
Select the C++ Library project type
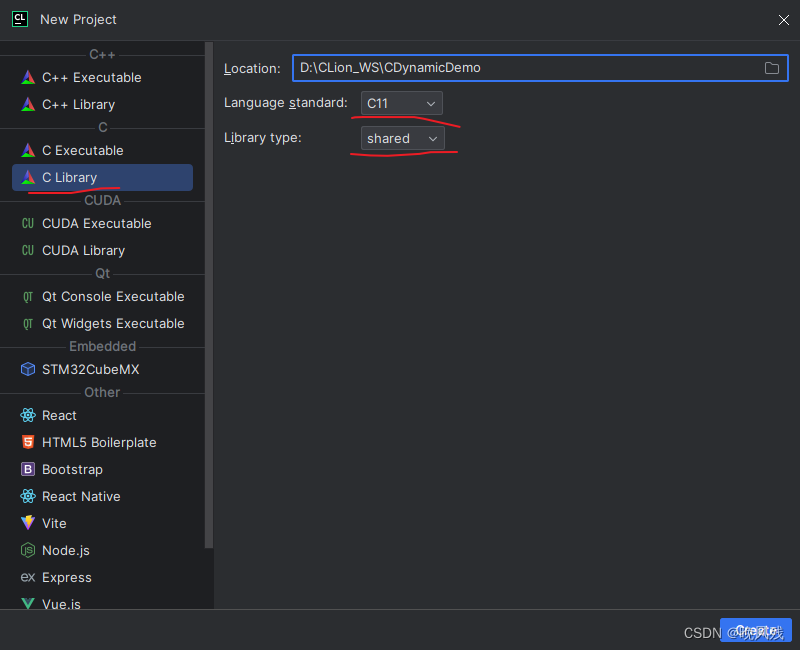102,105
